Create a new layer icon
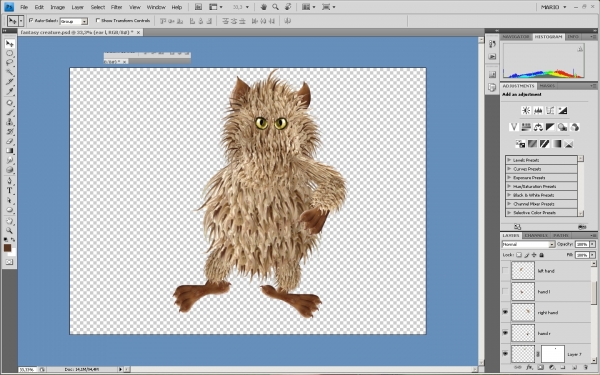The image size is (600, 375). click(x=574, y=367)
